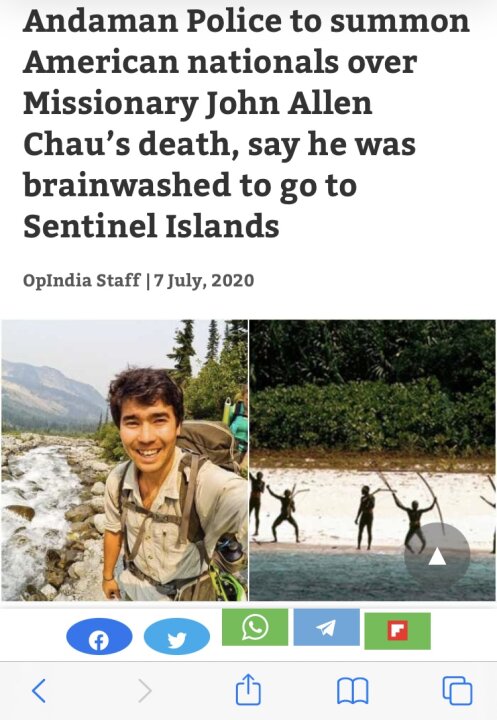Show open tabs in Safari
This screenshot has width=497, height=720.
pos(457,690)
